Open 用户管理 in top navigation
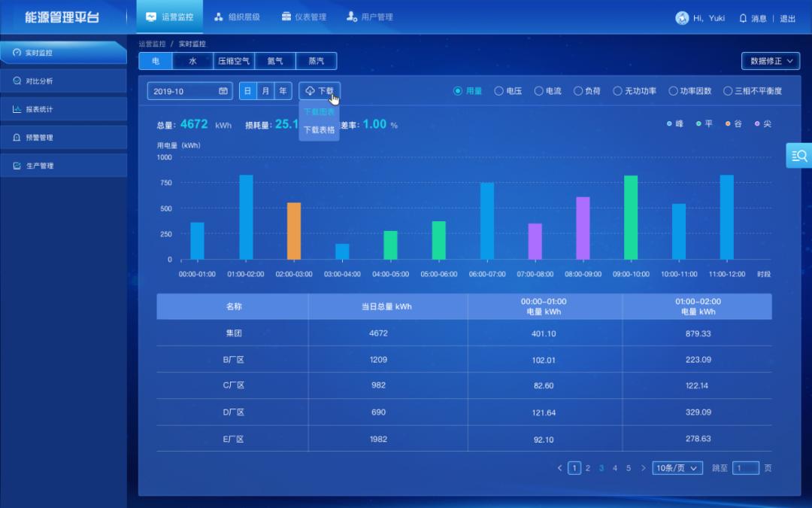 point(370,17)
